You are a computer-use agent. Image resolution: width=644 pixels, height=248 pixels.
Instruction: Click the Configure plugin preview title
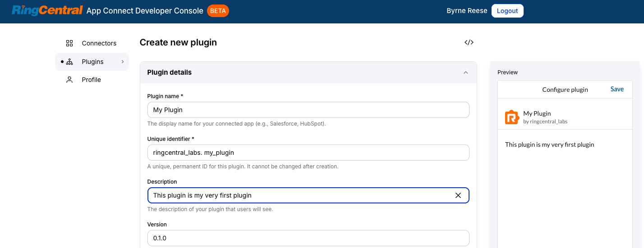click(x=565, y=90)
